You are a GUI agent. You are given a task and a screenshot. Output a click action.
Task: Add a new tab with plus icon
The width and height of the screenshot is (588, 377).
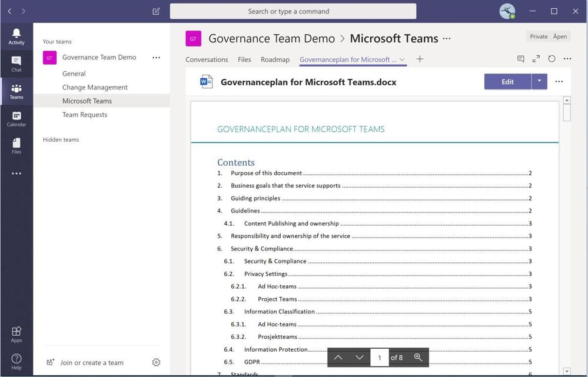(420, 59)
